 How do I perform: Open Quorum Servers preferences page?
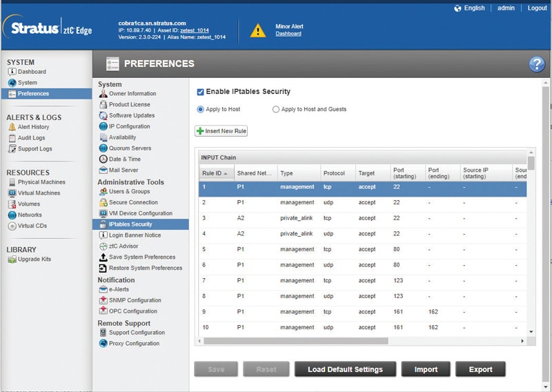[x=130, y=148]
